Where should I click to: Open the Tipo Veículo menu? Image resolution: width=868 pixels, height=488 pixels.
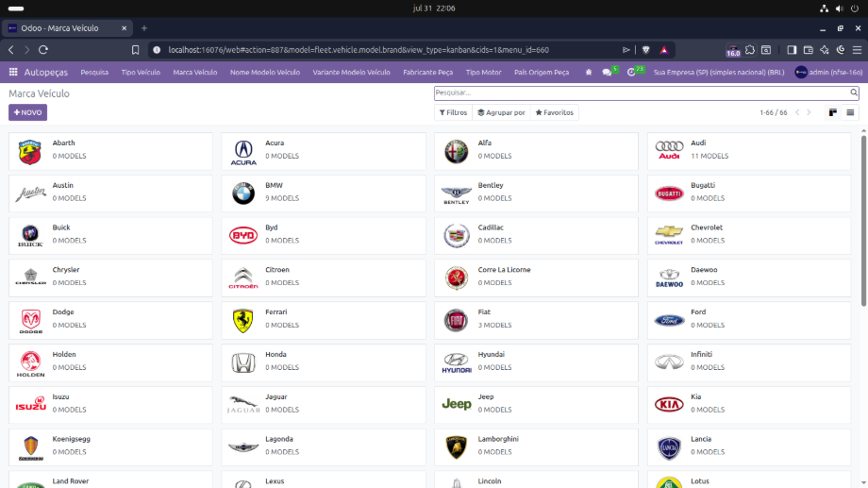pos(141,72)
